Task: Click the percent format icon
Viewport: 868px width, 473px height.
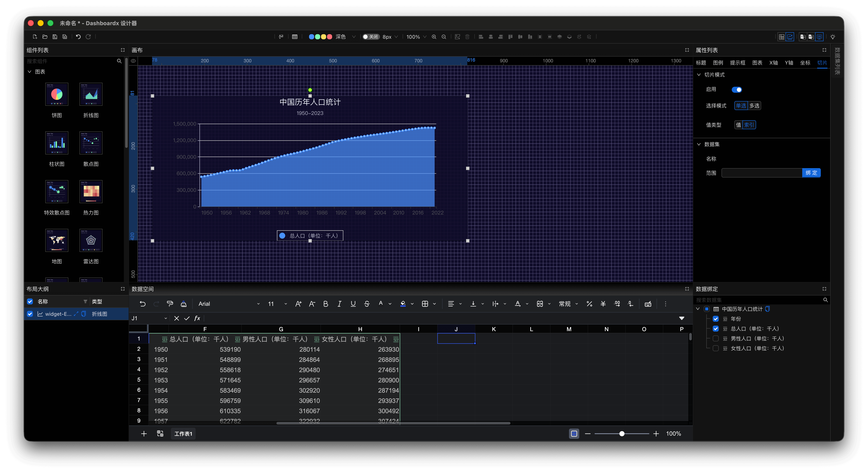Action: [x=589, y=304]
